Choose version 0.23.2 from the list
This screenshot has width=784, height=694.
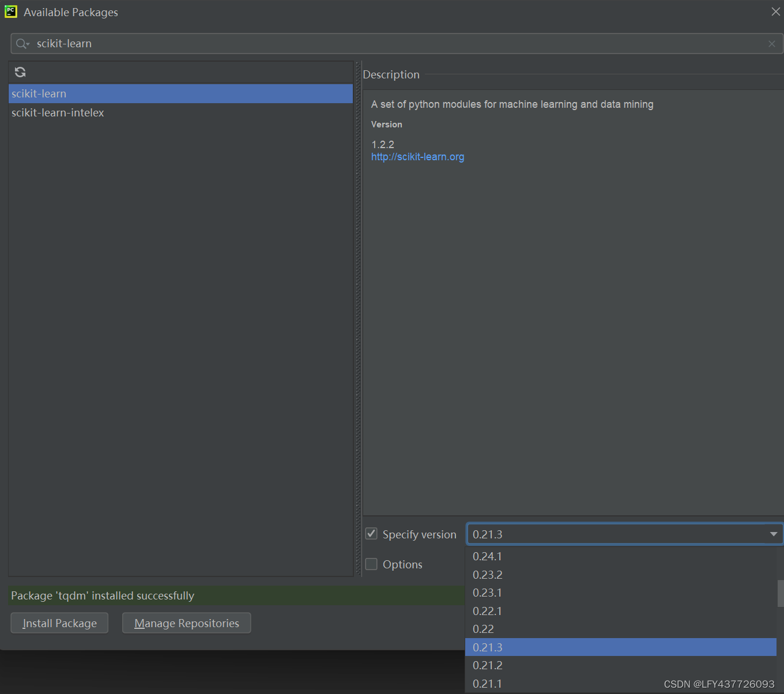coord(621,575)
